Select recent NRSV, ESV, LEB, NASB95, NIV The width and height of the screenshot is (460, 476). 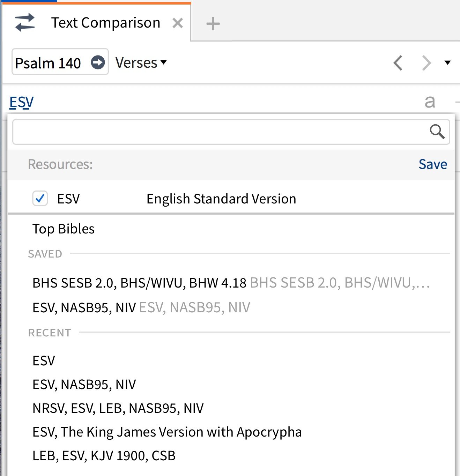[118, 408]
